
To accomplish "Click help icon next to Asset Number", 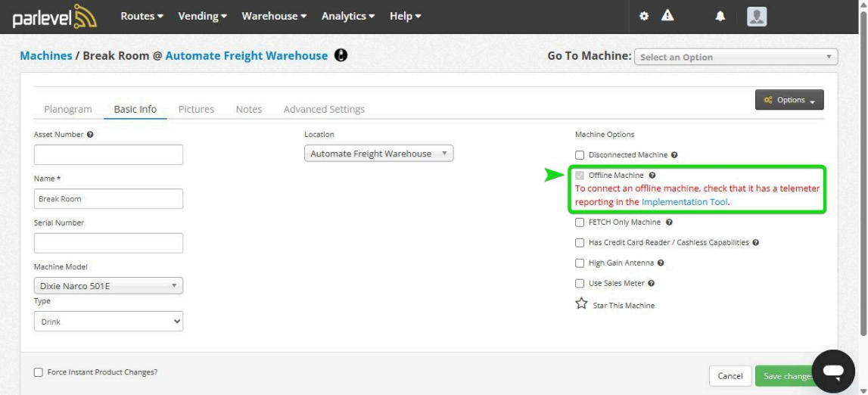I will [90, 135].
